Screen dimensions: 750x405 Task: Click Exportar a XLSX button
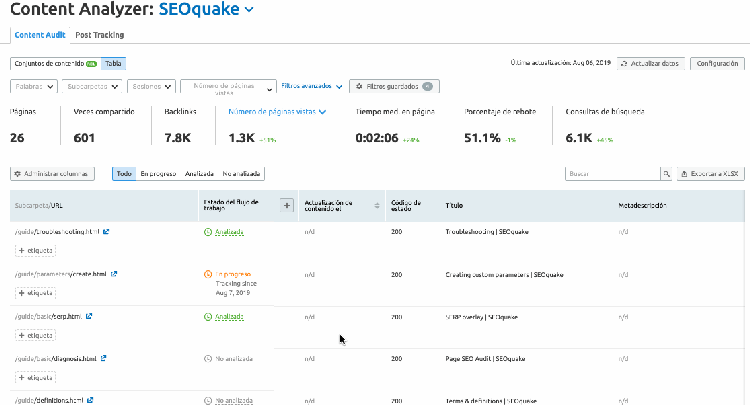click(710, 174)
